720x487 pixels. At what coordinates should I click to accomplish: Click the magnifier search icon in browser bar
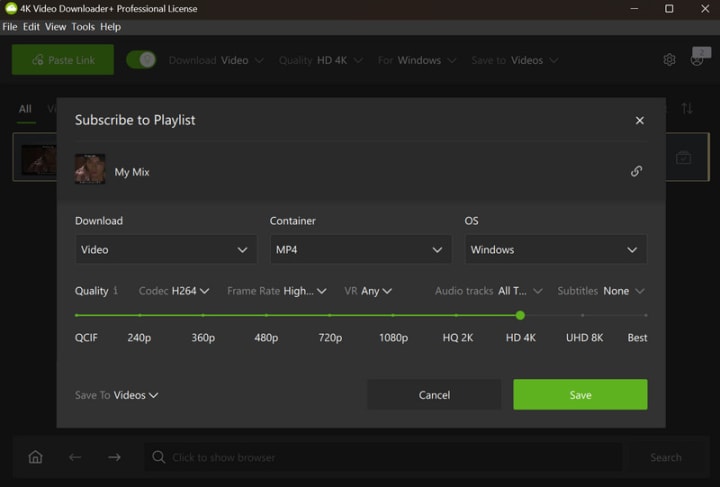(158, 457)
